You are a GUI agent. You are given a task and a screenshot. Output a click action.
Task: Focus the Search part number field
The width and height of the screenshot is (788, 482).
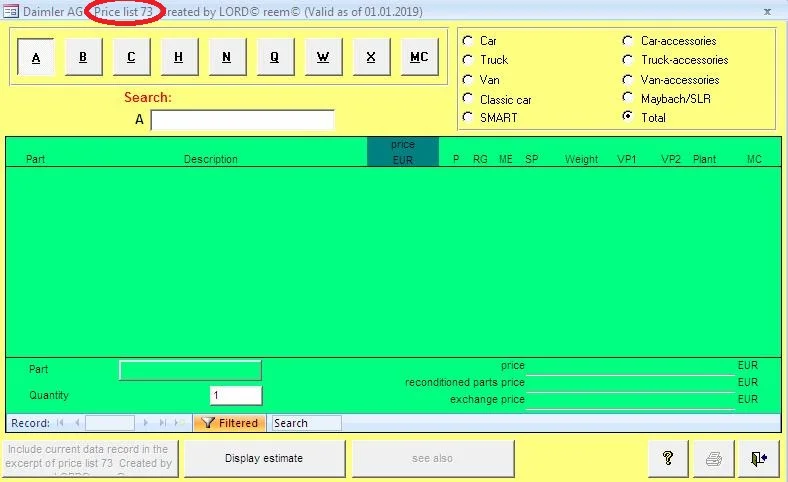point(243,120)
